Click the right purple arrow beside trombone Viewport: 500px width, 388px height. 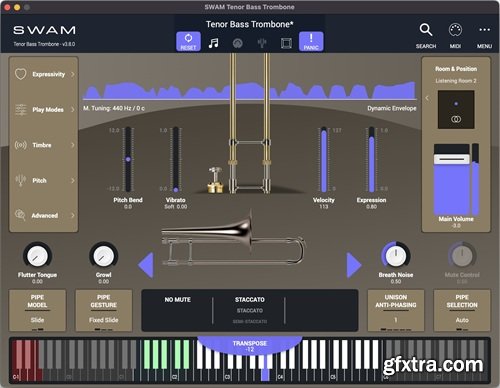pyautogui.click(x=354, y=265)
